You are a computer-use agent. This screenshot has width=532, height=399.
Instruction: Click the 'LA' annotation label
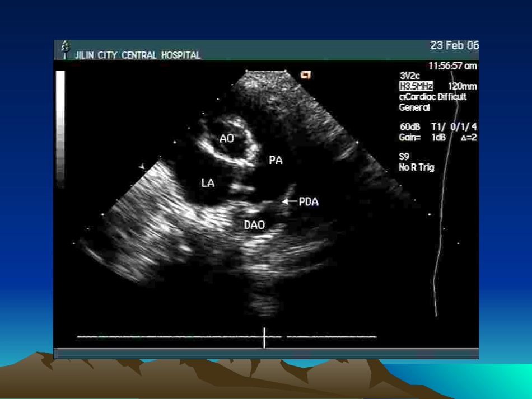208,183
